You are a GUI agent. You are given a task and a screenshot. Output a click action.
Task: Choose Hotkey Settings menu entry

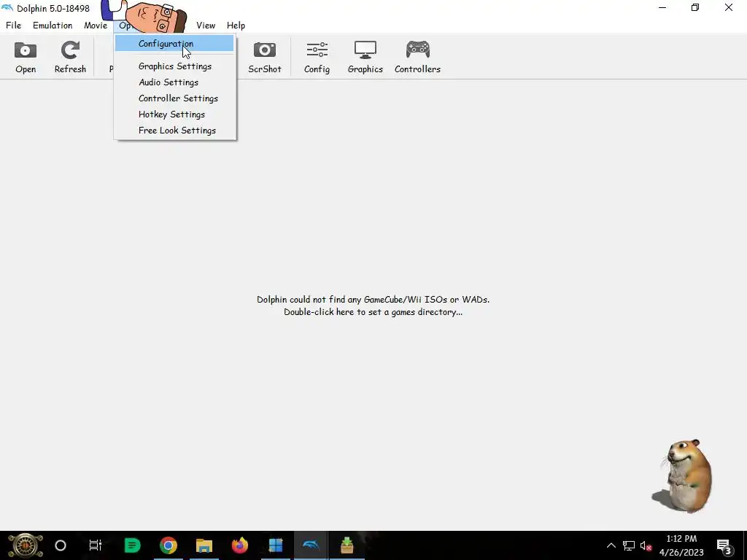click(x=174, y=114)
